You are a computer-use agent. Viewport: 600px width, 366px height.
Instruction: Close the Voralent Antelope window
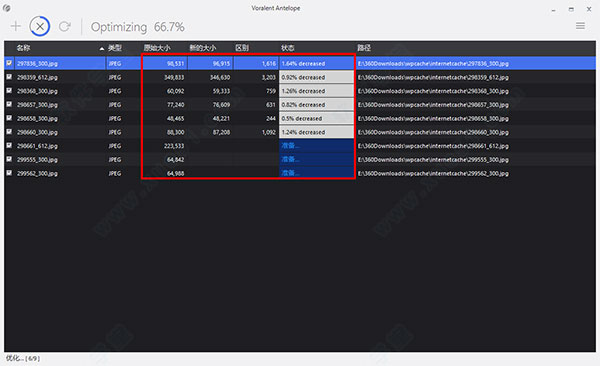589,9
